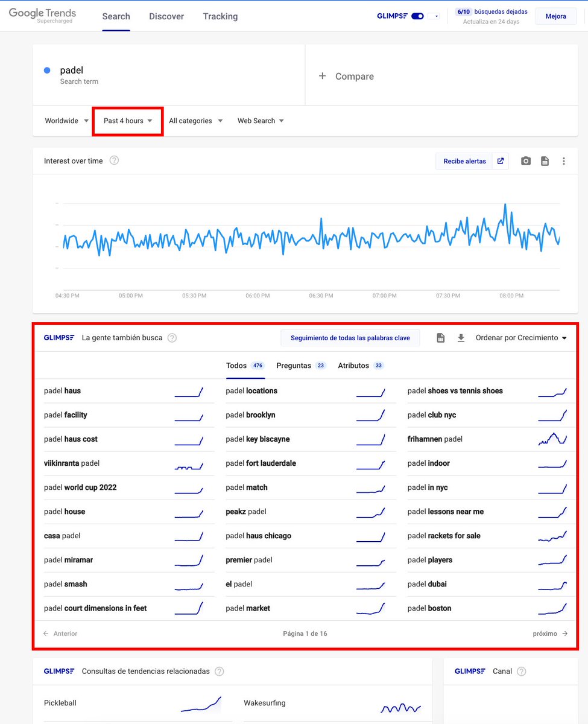
Task: Click 'padel shoes vs tennis shoes' keyword
Action: pyautogui.click(x=455, y=391)
